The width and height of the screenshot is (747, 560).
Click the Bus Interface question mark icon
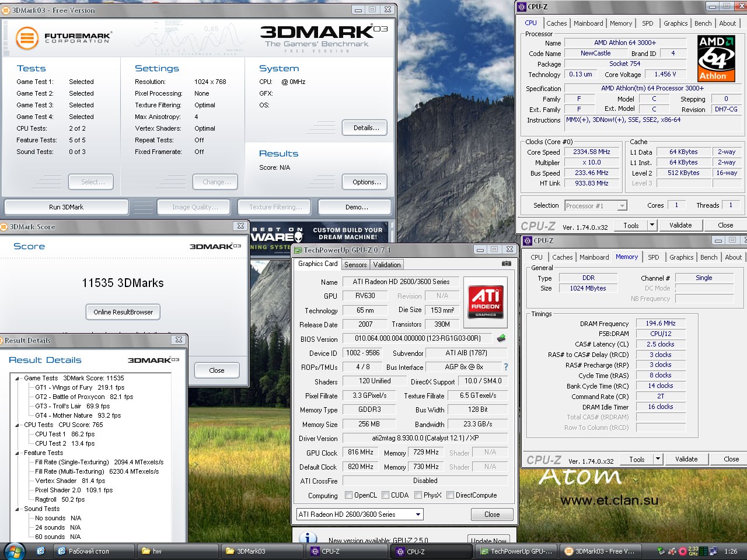point(505,367)
